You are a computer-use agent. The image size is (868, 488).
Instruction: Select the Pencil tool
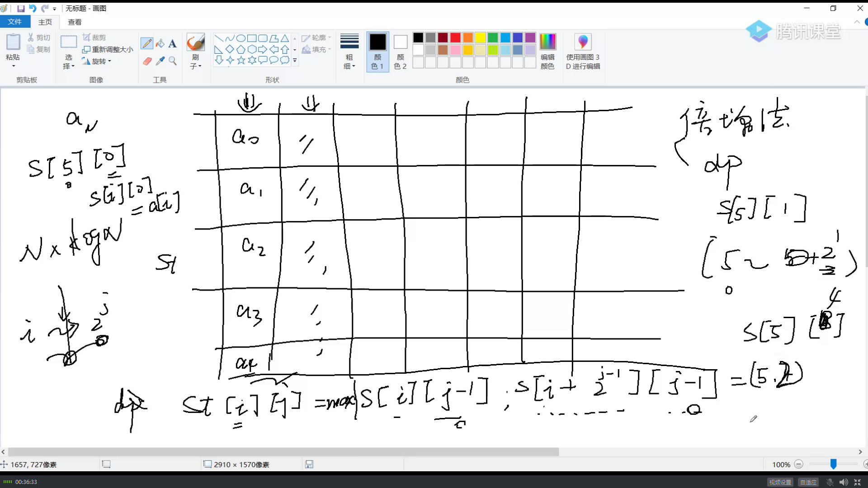coord(146,43)
